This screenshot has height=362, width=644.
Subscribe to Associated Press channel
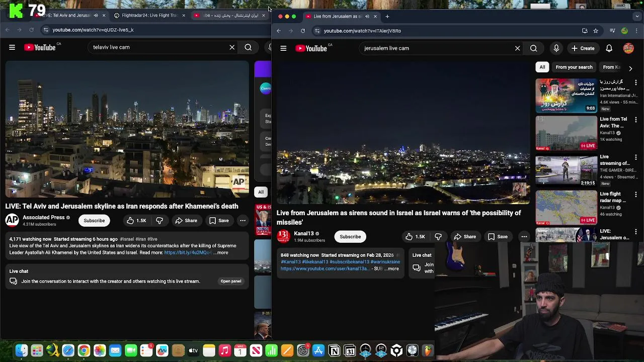(x=94, y=221)
